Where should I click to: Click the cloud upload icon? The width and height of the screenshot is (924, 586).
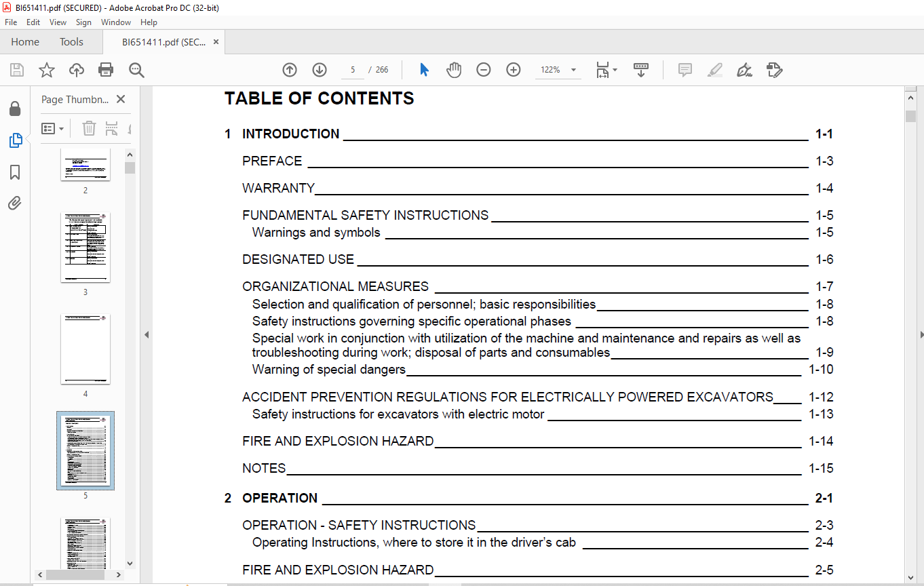point(77,70)
